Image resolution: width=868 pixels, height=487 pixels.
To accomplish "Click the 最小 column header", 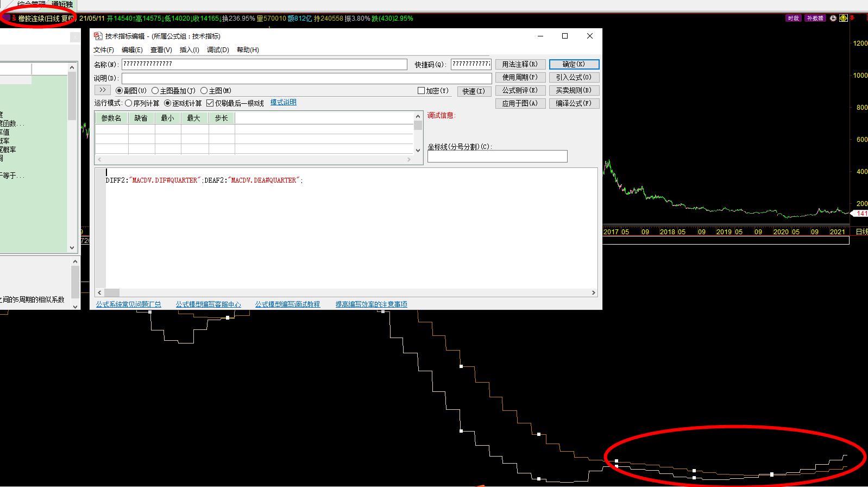I will (168, 118).
